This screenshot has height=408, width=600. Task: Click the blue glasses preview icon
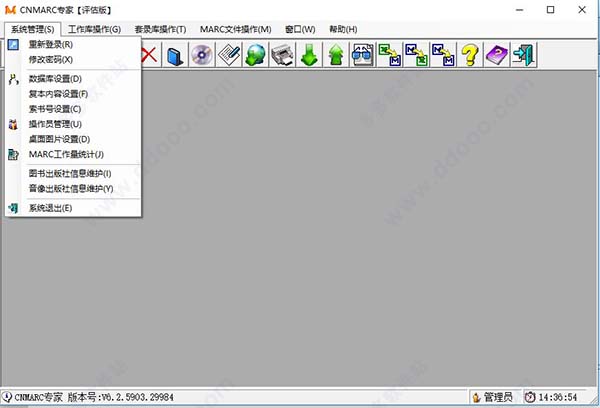(362, 55)
